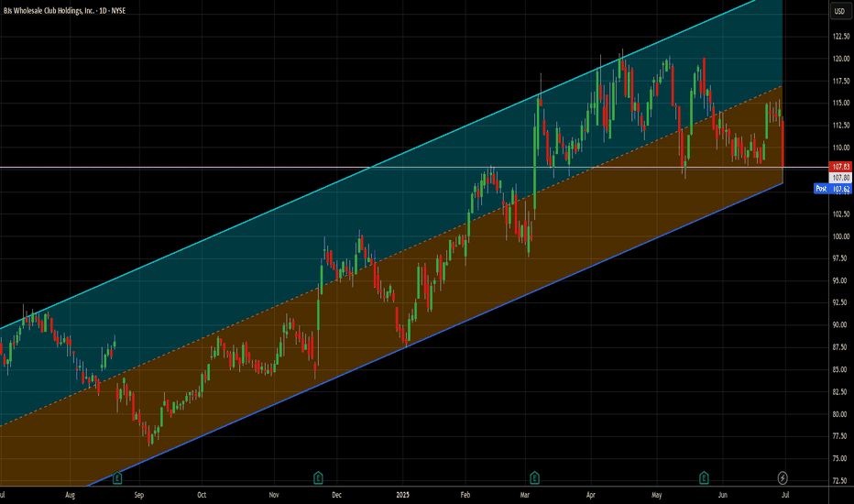The image size is (854, 504).
Task: Click the 100.00 price axis label
Action: (840, 236)
